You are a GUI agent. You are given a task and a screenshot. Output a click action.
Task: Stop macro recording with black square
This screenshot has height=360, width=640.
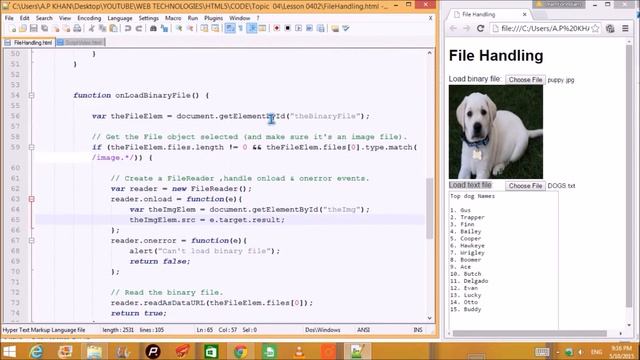coord(288,28)
